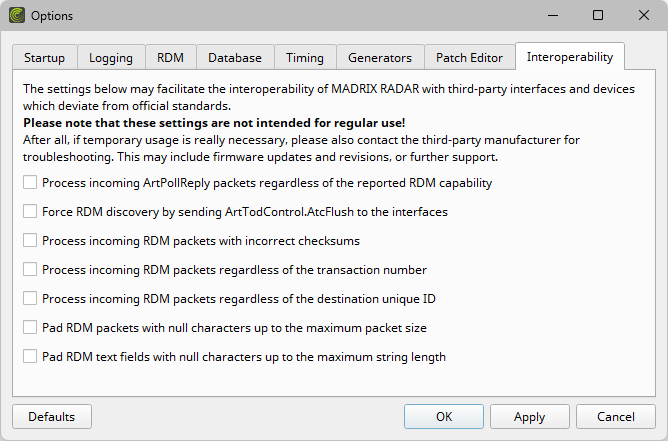Confirm settings with the OK button
668x441 pixels.
[444, 416]
